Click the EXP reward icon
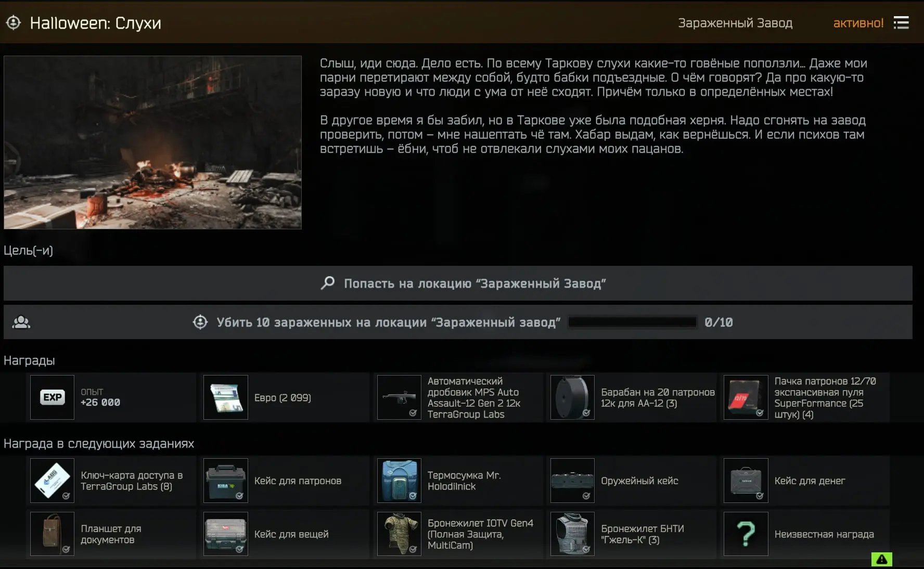This screenshot has height=569, width=924. click(52, 397)
